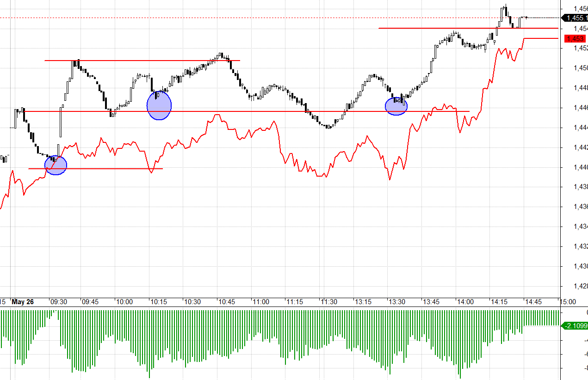This screenshot has height=380, width=588.
Task: Click the 11:00 time axis label
Action: (x=260, y=302)
